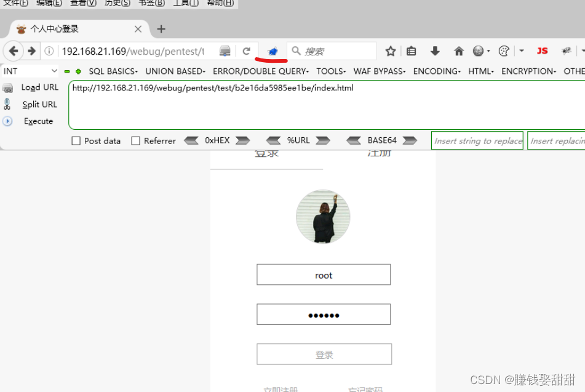
Task: Click the palette-style toolbar icon
Action: point(504,51)
